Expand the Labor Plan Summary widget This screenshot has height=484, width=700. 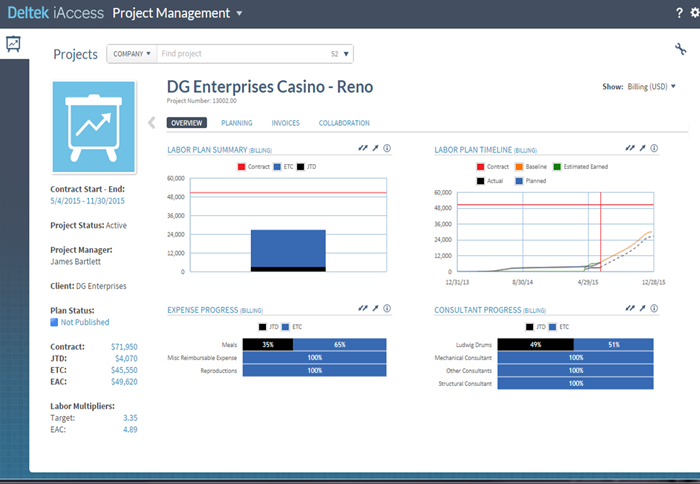click(362, 148)
